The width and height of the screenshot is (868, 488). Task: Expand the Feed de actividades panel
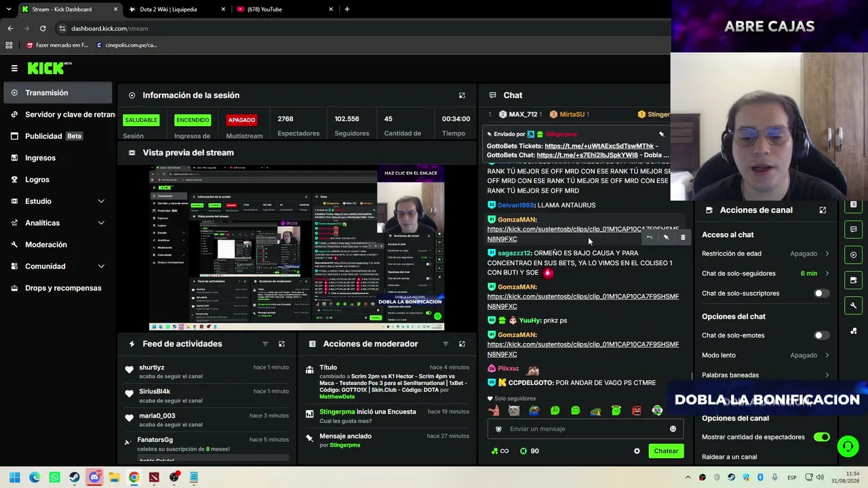coord(281,344)
